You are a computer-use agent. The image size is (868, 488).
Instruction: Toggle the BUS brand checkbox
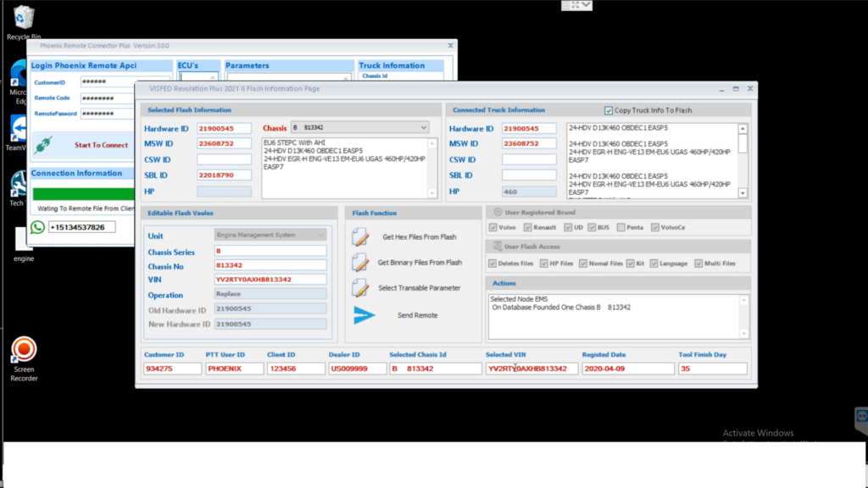click(x=592, y=227)
